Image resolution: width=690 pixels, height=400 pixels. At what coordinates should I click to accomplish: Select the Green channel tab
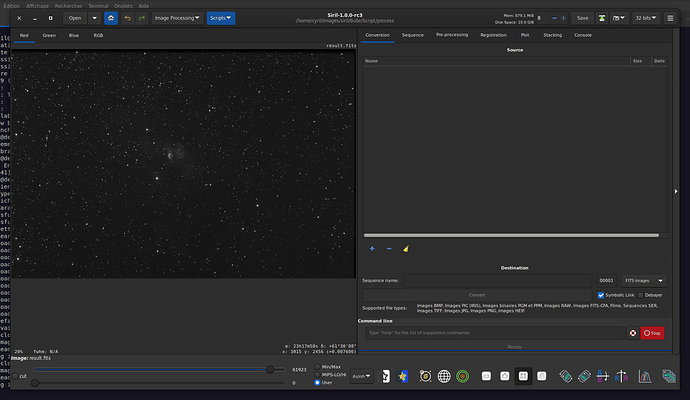(49, 35)
